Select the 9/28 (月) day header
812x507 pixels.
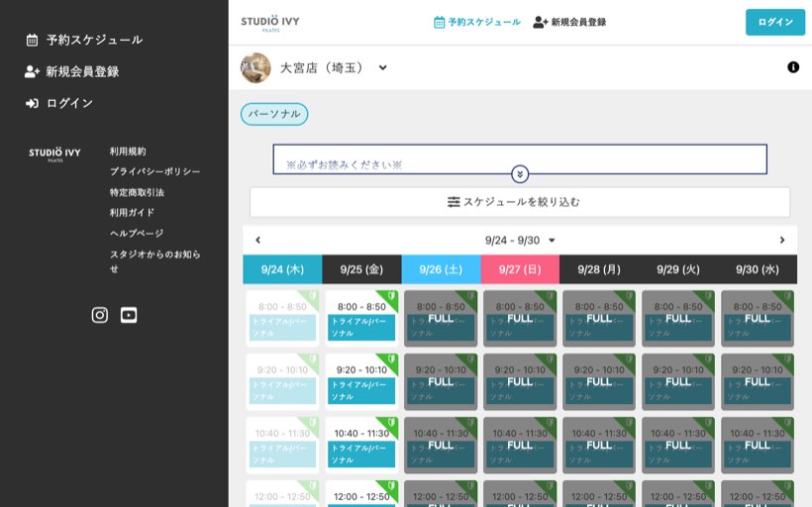point(599,269)
